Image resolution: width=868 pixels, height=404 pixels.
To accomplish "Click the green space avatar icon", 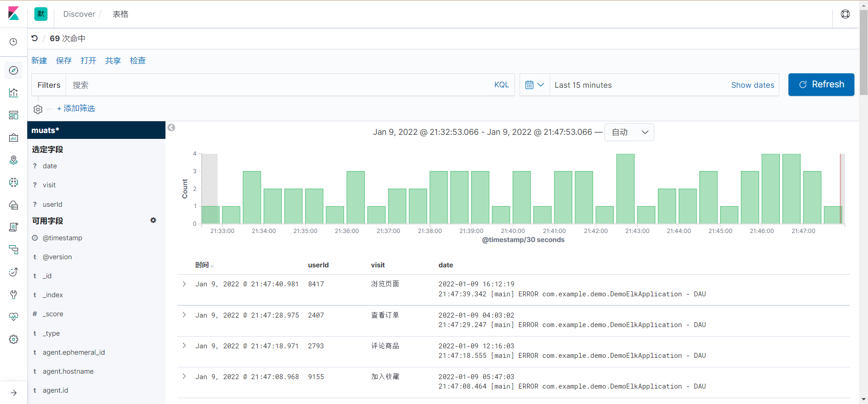I will 41,14.
